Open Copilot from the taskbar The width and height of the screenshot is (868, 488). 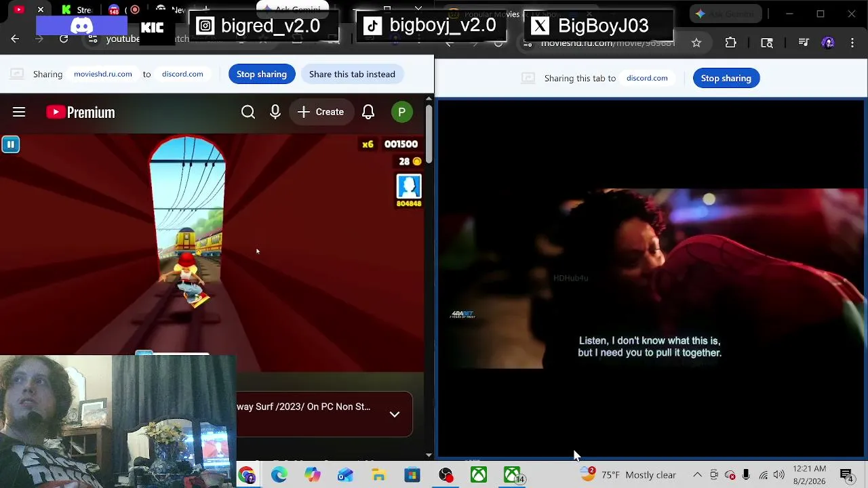(x=312, y=475)
